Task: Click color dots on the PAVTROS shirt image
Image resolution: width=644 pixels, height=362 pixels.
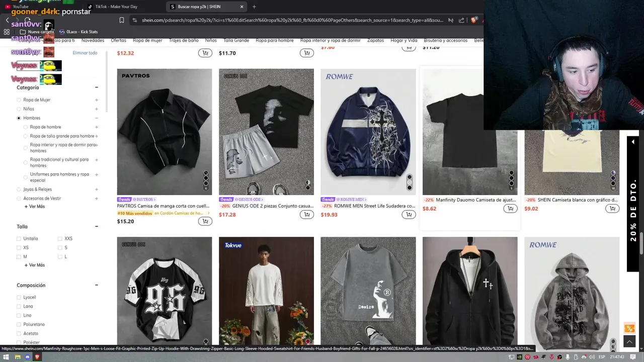Action: tap(206, 180)
